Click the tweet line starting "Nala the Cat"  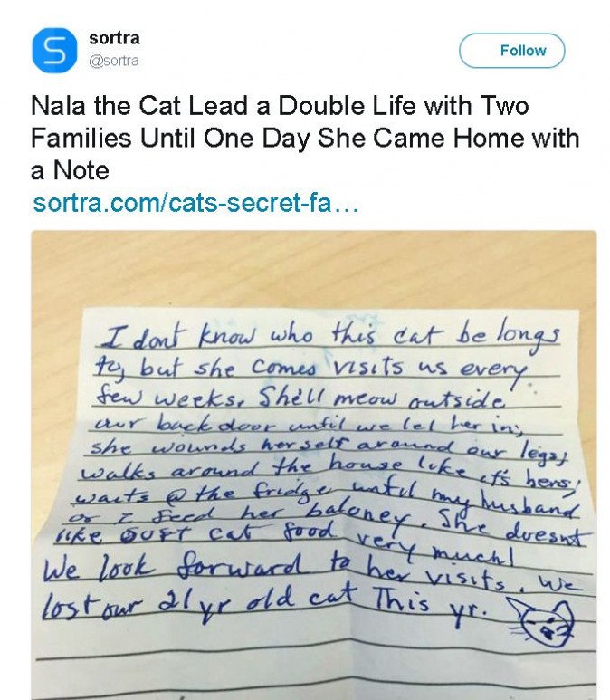[280, 107]
